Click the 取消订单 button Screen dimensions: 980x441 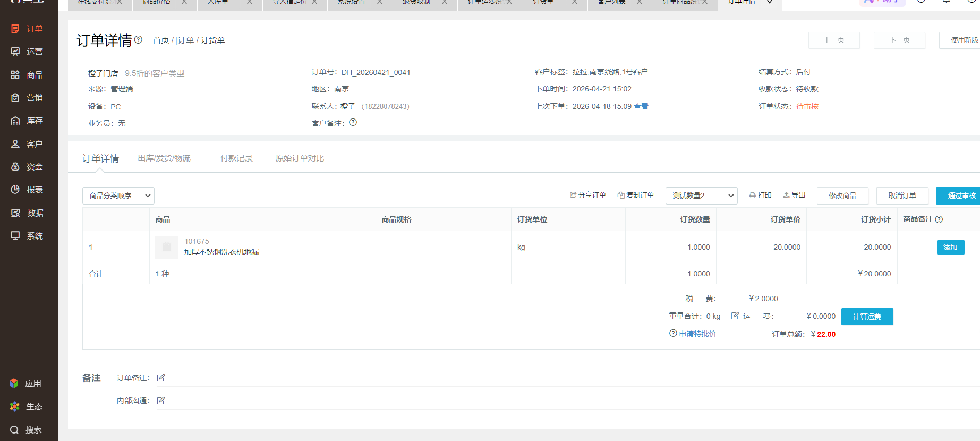tap(902, 196)
